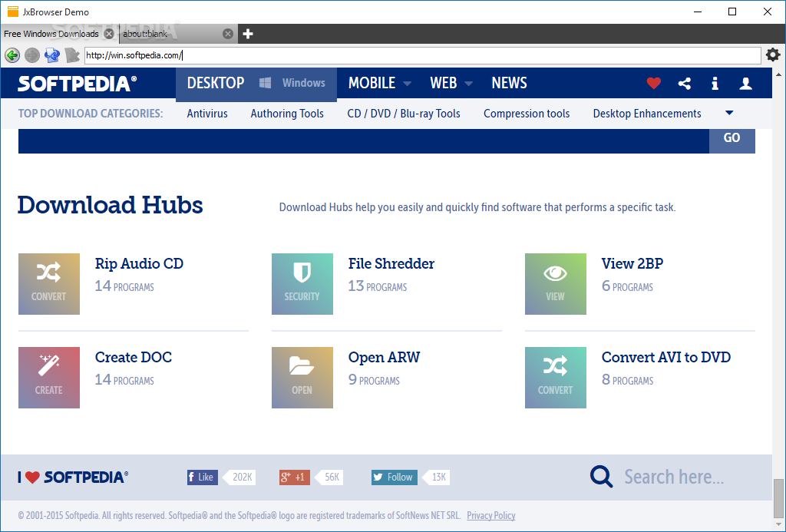
Task: Click the Google +1 button
Action: (294, 477)
